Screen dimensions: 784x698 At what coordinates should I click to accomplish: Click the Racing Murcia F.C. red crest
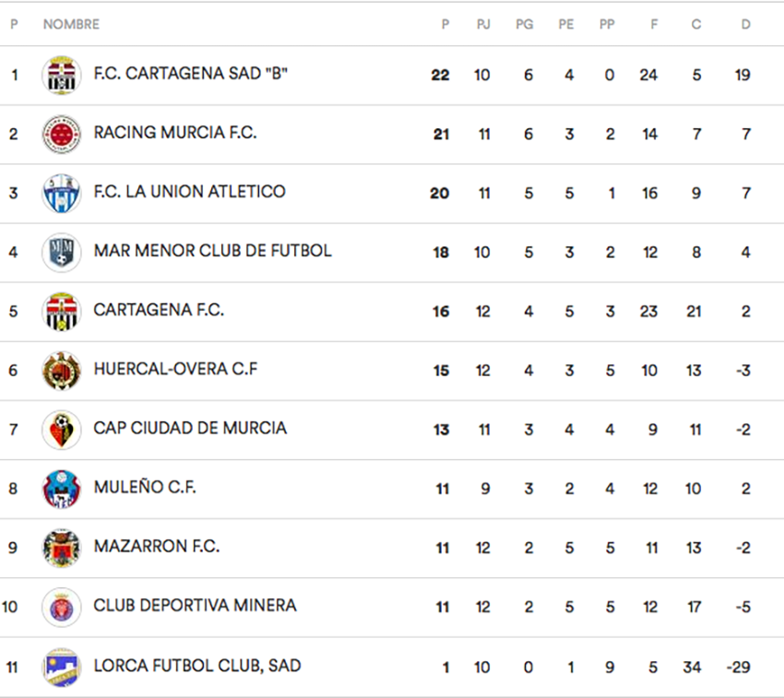[62, 134]
